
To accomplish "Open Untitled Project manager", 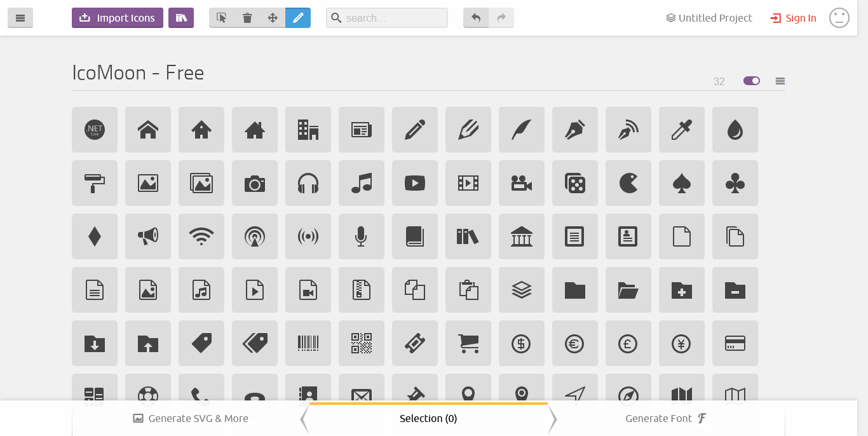I will (x=709, y=18).
